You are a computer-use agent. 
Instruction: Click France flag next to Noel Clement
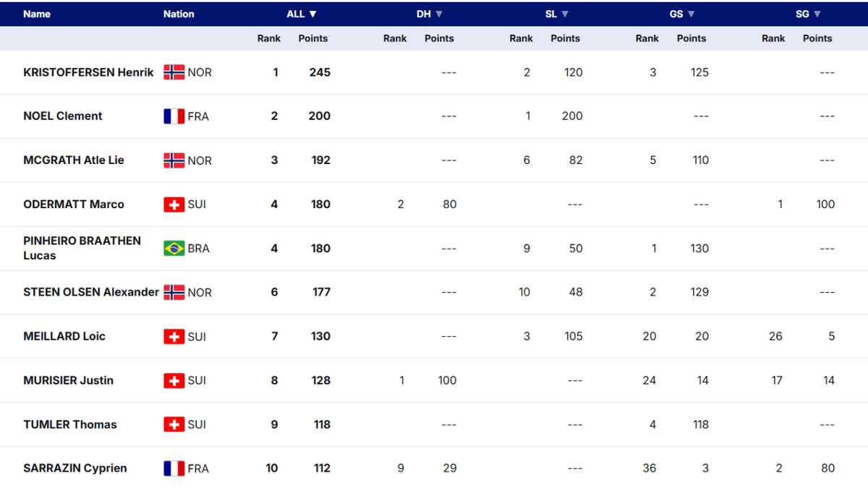click(174, 116)
